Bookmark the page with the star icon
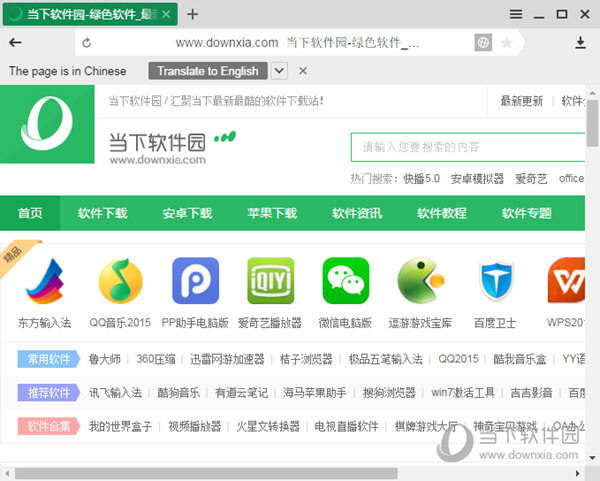 507,42
